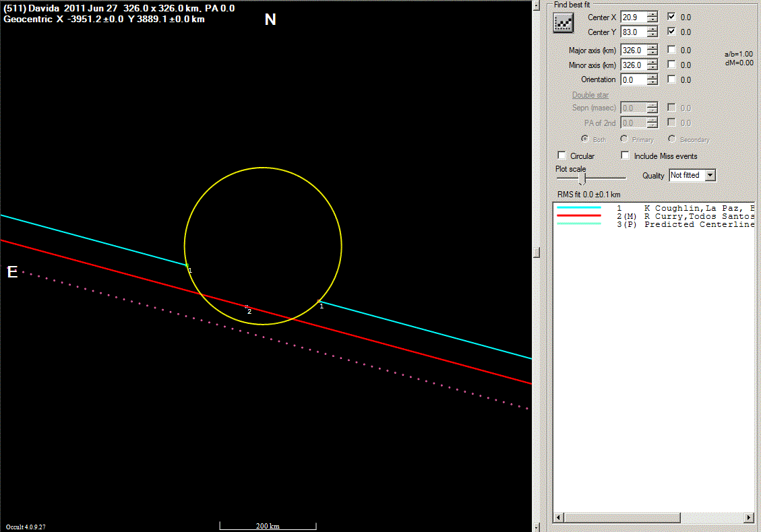Click the cyan chord 1 legend swatch

click(579, 207)
